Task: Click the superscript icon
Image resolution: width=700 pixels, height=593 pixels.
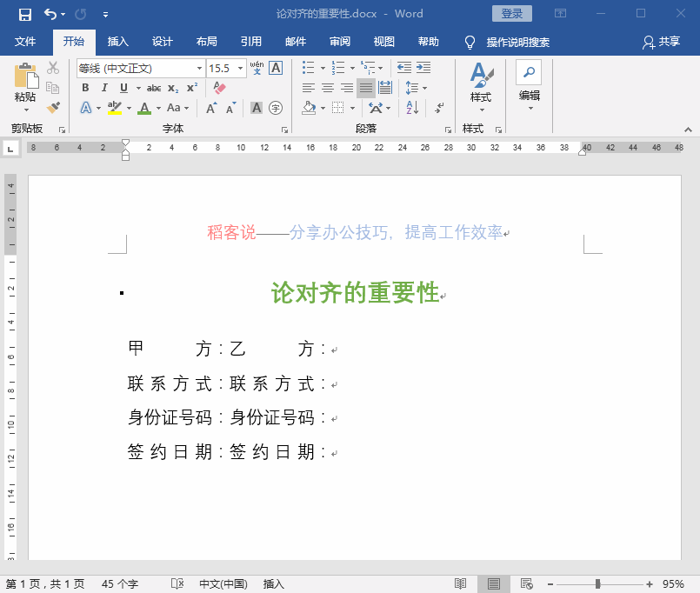Action: (x=191, y=87)
